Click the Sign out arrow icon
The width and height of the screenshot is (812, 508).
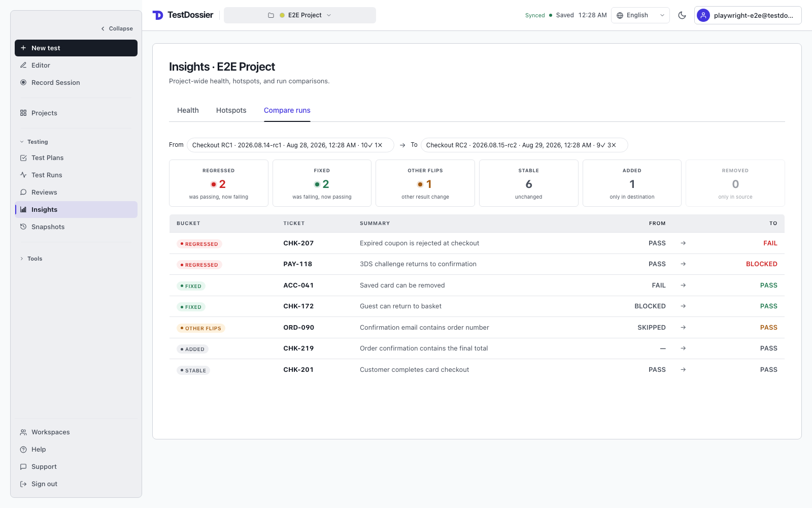pos(23,484)
